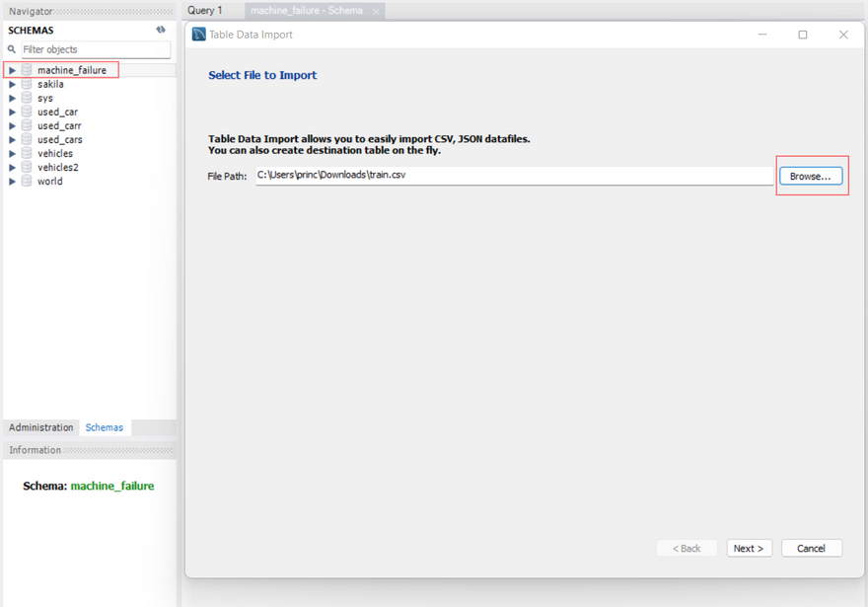Click the sakila database icon

pos(27,84)
